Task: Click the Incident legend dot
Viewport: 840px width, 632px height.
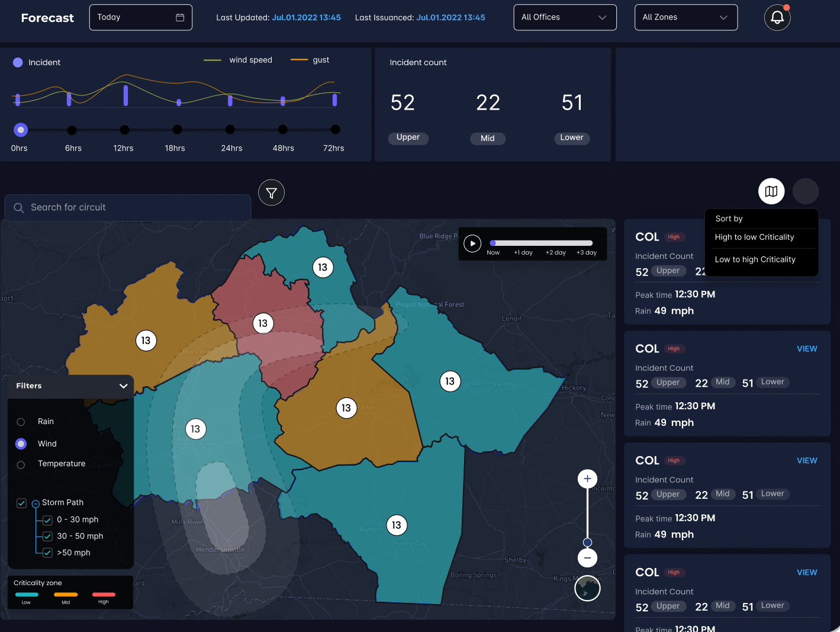Action: [x=18, y=62]
